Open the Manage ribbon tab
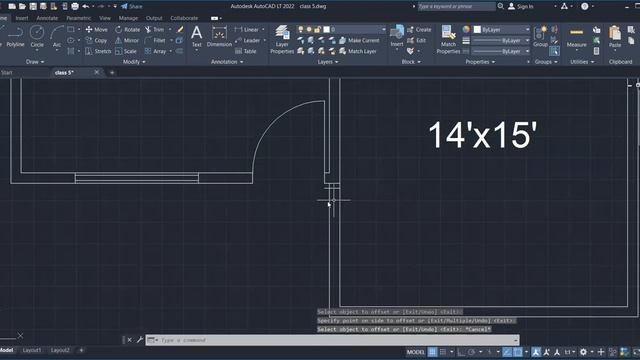Image resolution: width=640 pixels, height=360 pixels. click(128, 18)
